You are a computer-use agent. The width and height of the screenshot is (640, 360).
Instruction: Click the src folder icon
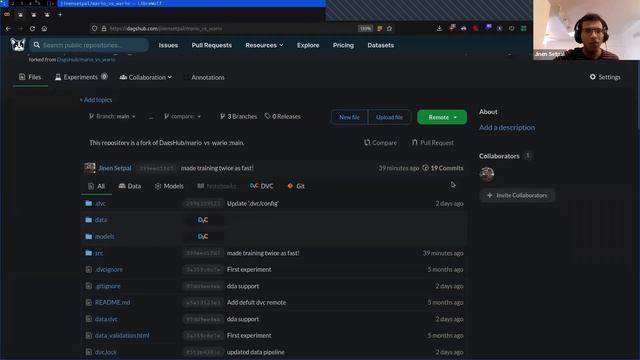coord(89,253)
